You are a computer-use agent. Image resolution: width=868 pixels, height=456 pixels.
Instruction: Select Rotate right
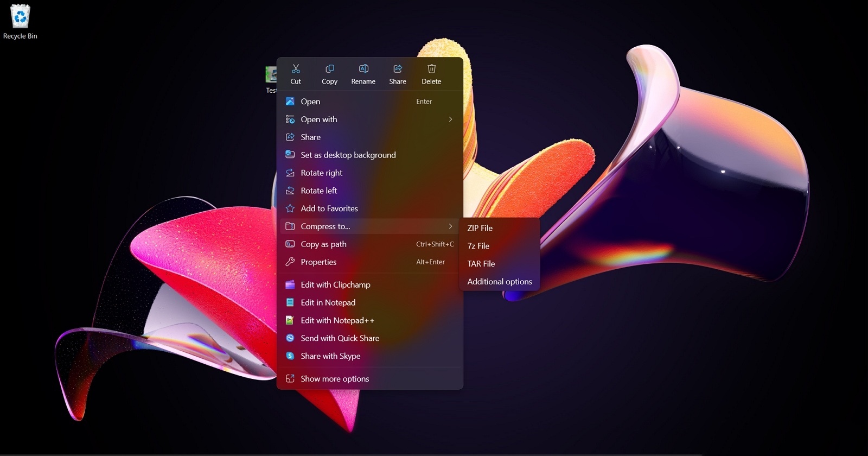(321, 173)
